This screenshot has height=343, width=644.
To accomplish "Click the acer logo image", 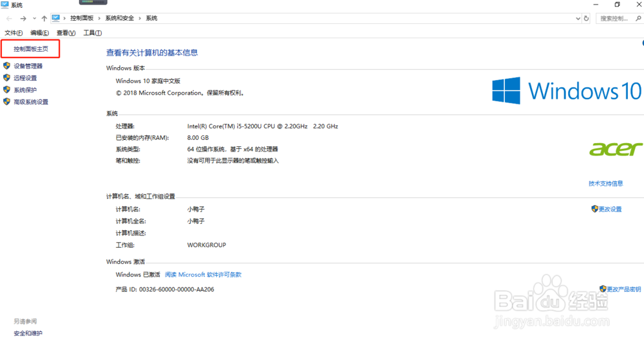I will 616,149.
